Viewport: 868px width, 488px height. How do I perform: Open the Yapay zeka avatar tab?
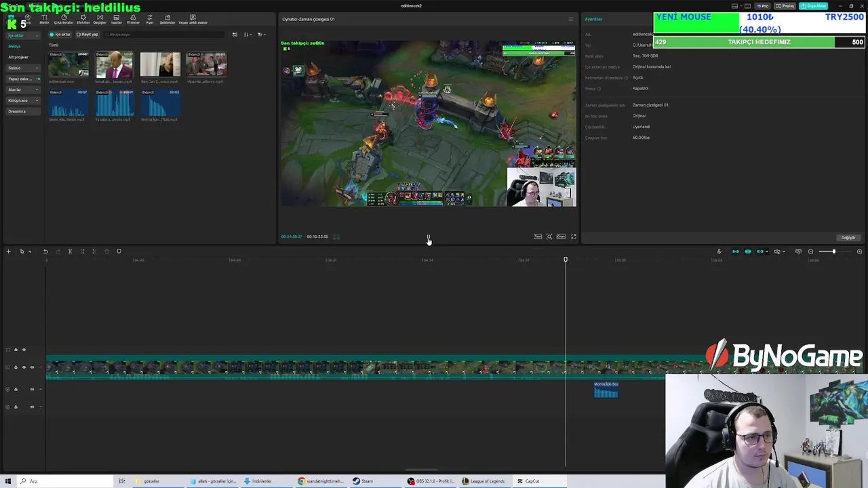coord(193,19)
